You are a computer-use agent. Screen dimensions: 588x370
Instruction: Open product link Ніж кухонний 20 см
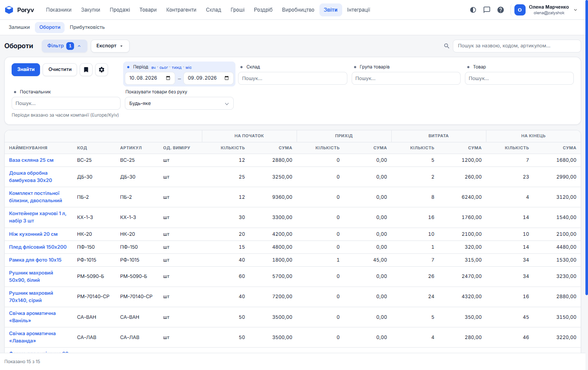[33, 234]
